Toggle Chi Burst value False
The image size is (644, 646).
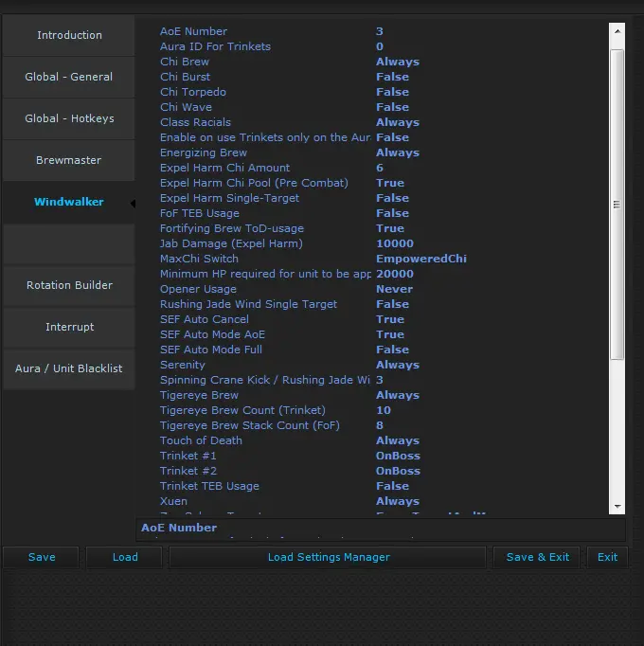click(x=392, y=77)
